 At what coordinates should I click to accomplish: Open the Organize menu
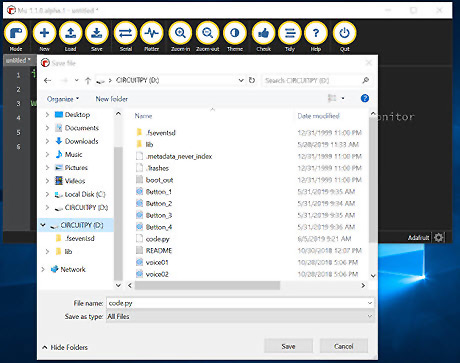(63, 99)
